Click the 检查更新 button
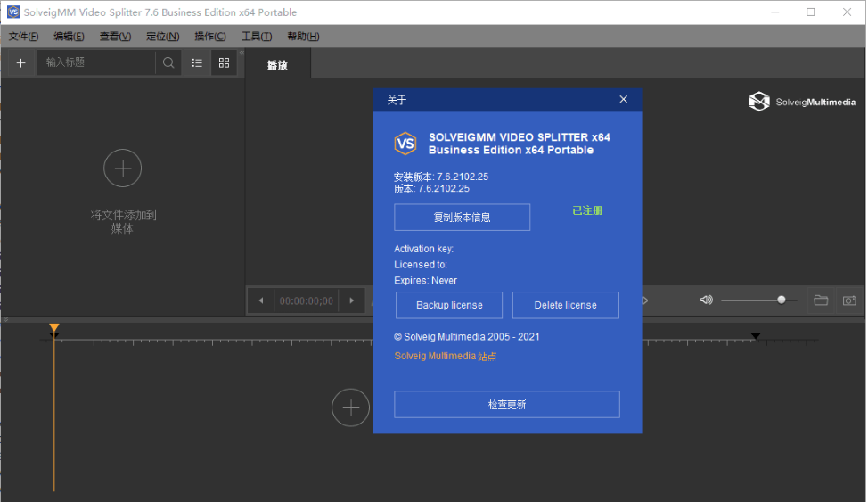The image size is (868, 502). click(x=506, y=405)
